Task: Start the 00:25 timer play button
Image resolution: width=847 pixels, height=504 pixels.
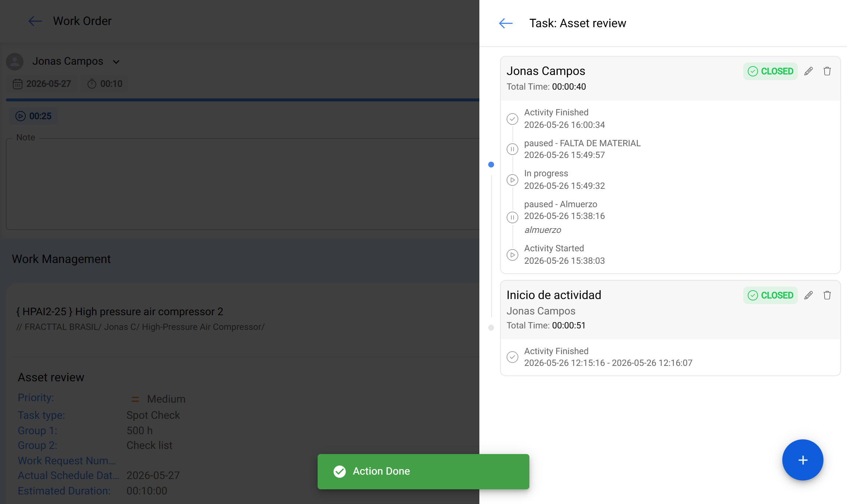Action: [20, 116]
